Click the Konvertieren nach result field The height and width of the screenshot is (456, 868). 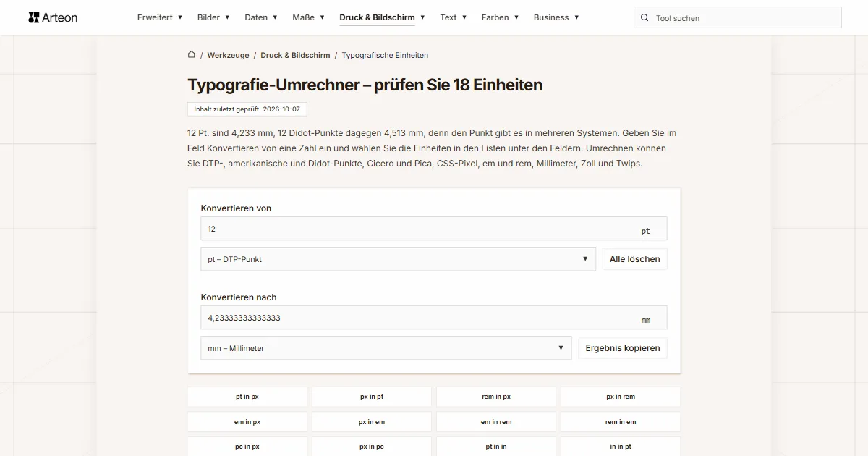pos(433,318)
